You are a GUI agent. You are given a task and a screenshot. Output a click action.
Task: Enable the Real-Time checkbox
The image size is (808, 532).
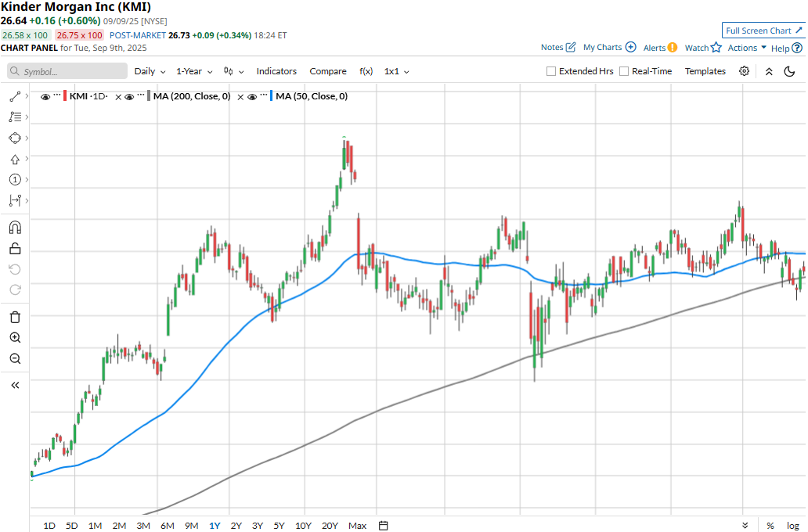pyautogui.click(x=624, y=71)
